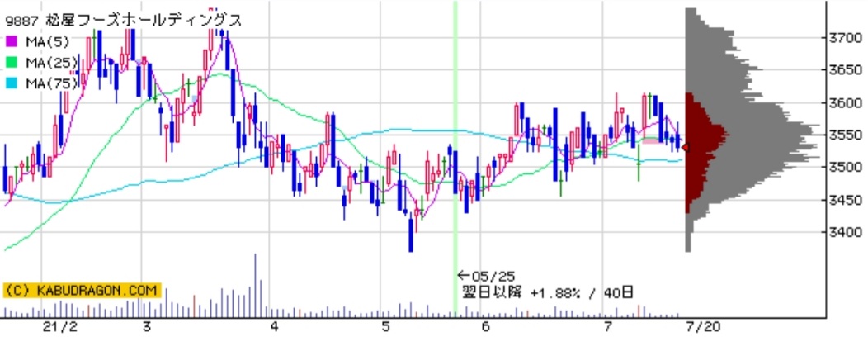Click the cyan MA(75) legend swatch
868x351 pixels.
11,83
